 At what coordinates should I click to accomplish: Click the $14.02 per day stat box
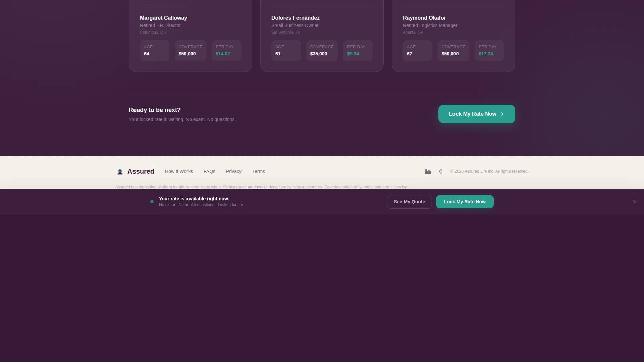point(226,51)
